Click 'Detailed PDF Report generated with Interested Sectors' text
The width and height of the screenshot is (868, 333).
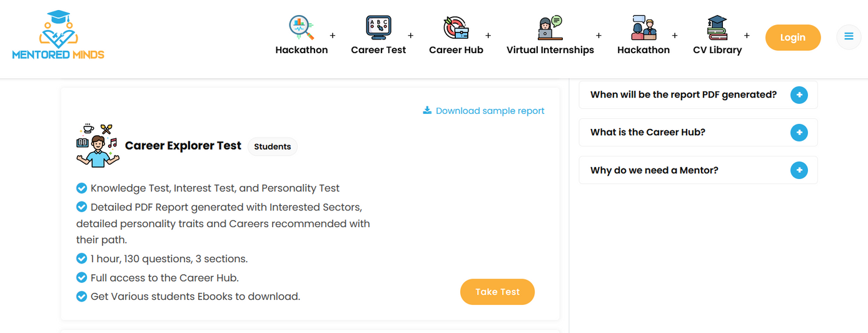pos(226,207)
